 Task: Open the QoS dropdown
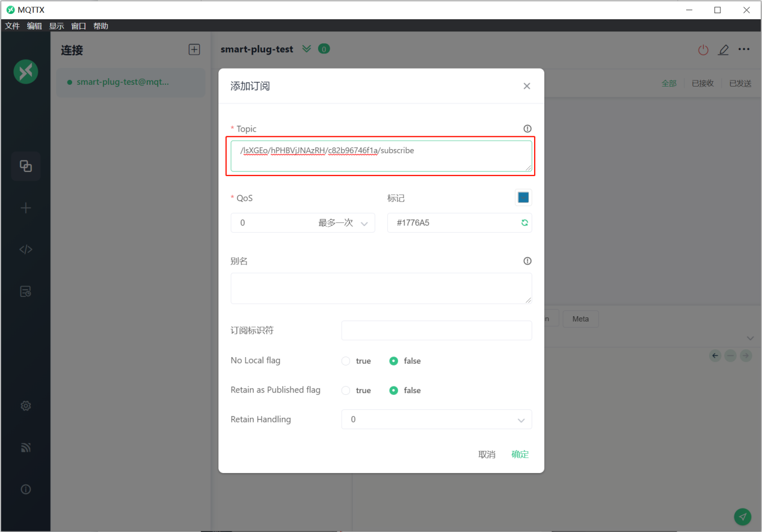pyautogui.click(x=303, y=223)
